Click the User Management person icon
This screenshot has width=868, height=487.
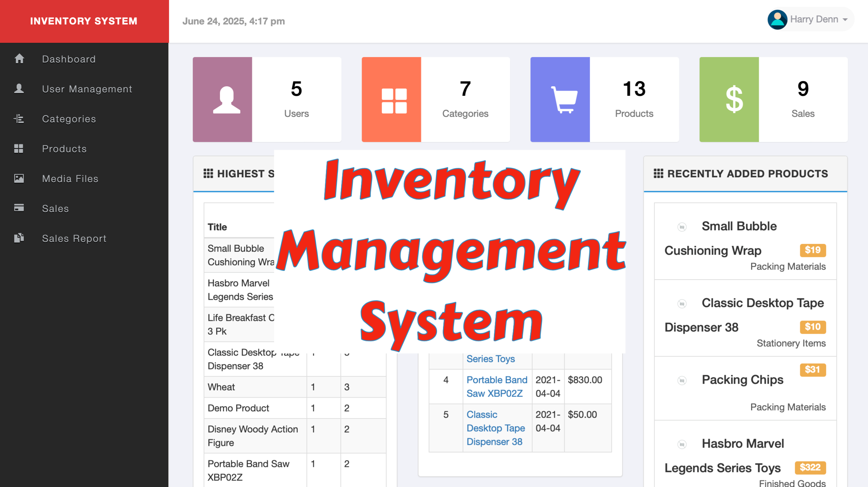click(x=19, y=89)
